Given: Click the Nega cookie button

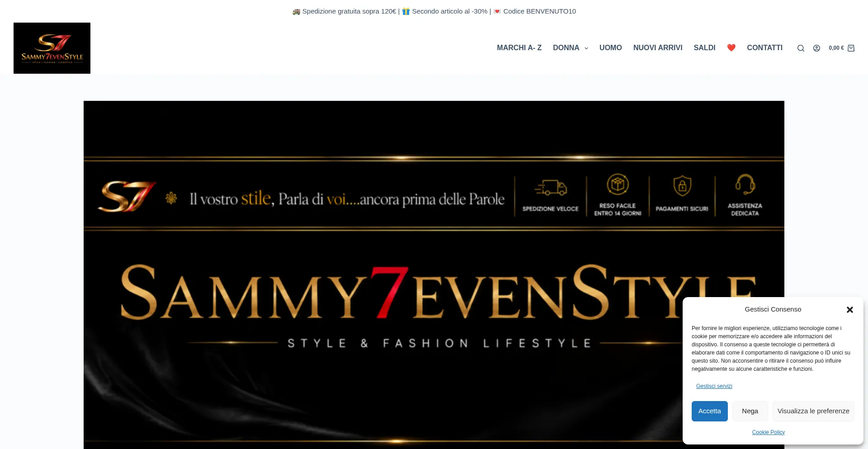Looking at the screenshot, I should coord(750,411).
